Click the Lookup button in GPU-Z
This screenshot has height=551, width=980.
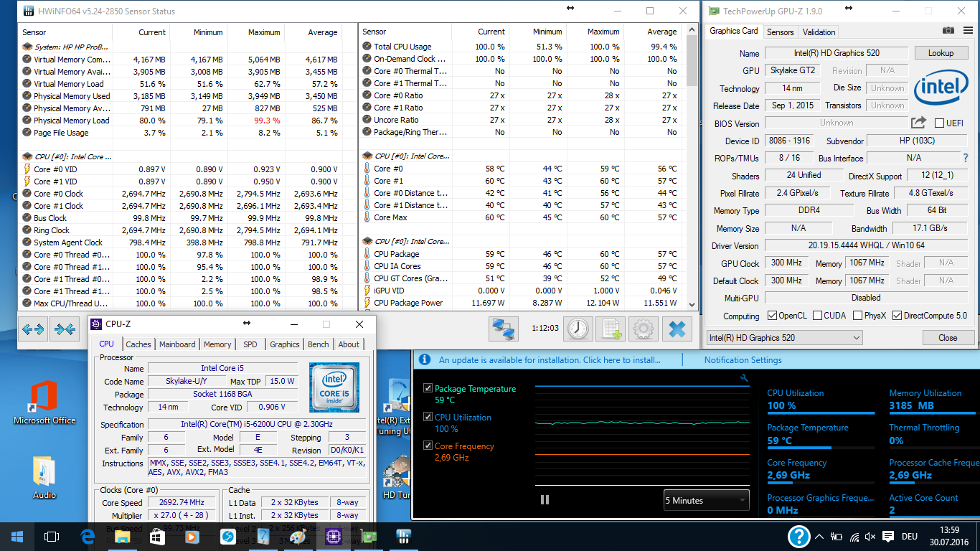pyautogui.click(x=941, y=53)
